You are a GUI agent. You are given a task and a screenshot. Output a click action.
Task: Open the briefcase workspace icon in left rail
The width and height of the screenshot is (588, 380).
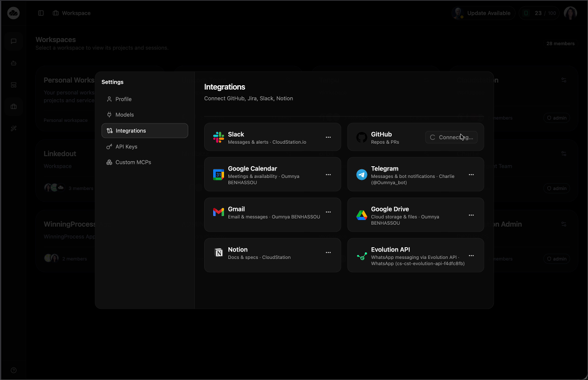[x=14, y=107]
